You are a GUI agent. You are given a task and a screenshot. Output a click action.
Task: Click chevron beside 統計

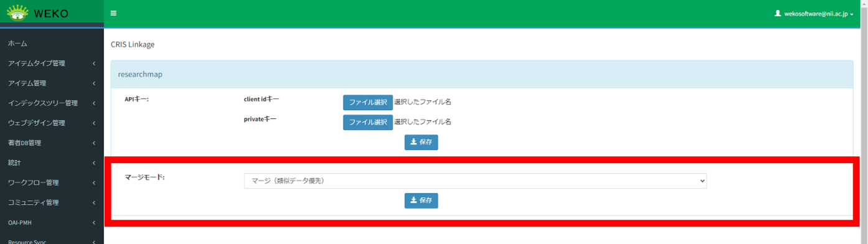tap(94, 163)
